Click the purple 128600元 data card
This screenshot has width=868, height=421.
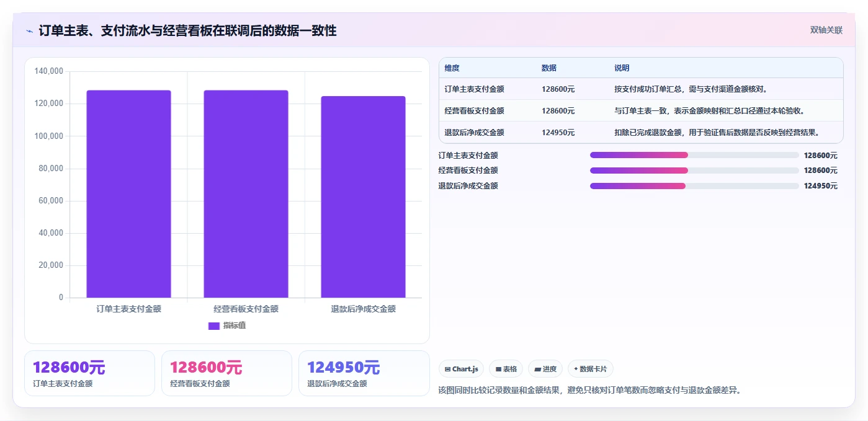click(x=89, y=373)
